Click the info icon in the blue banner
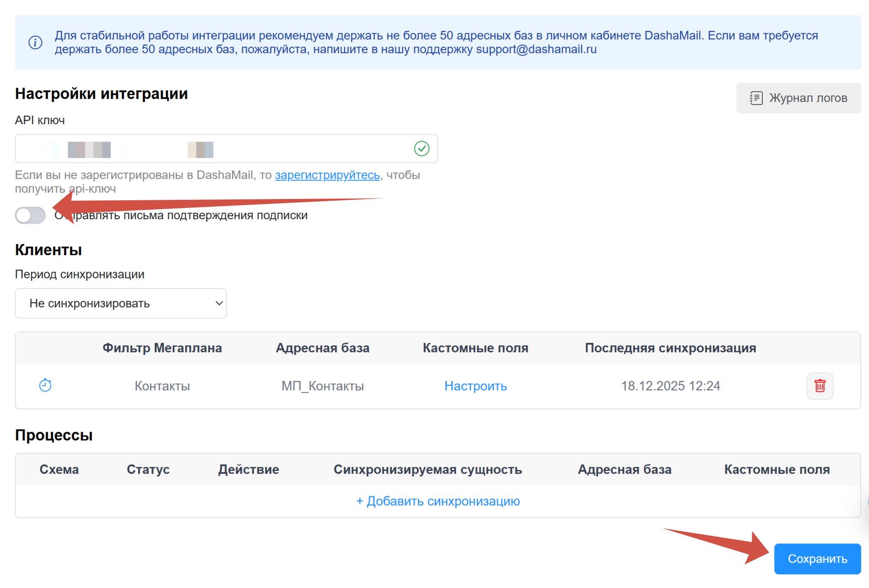Image resolution: width=869 pixels, height=588 pixels. [35, 42]
